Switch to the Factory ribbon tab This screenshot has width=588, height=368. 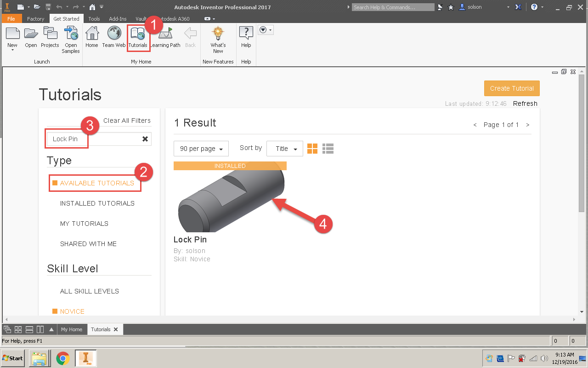pos(35,19)
